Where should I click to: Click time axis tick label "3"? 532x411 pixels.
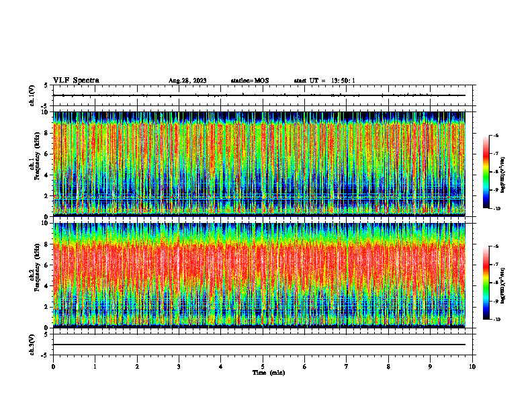(x=179, y=367)
